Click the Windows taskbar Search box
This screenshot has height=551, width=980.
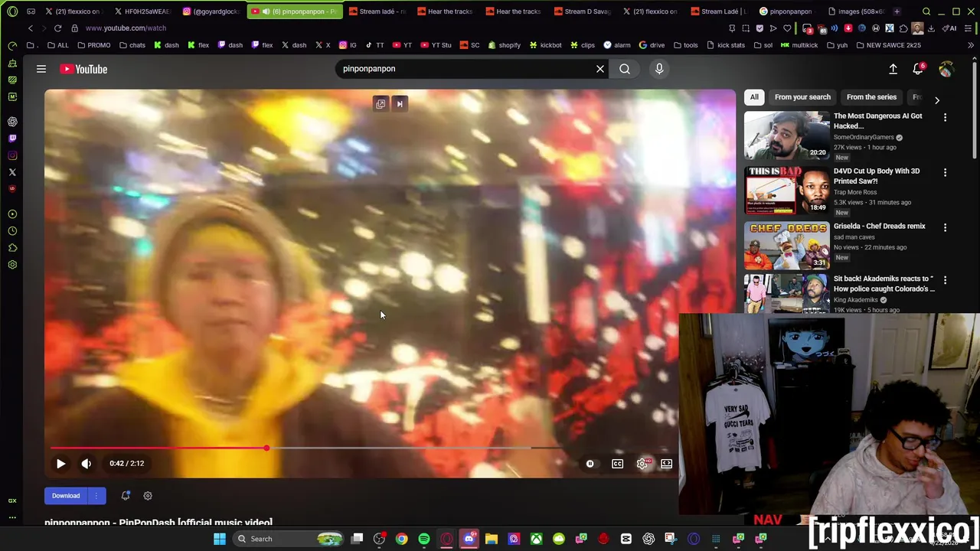click(x=287, y=539)
